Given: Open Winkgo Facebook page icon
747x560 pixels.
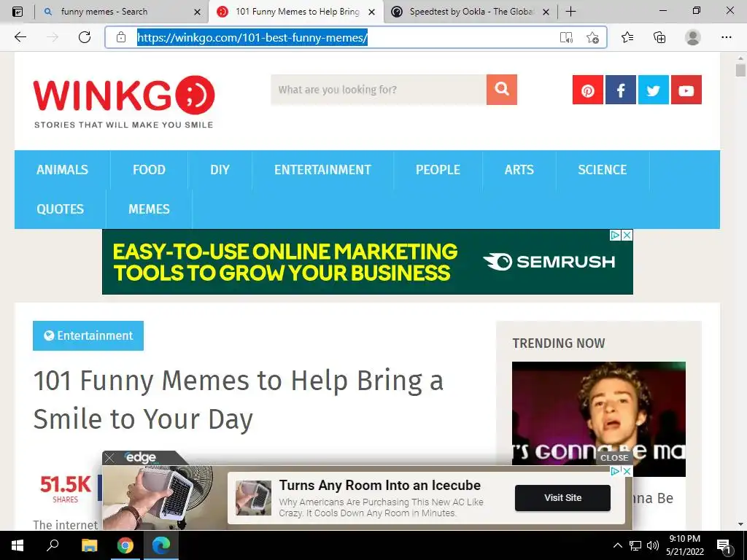Looking at the screenshot, I should [621, 90].
